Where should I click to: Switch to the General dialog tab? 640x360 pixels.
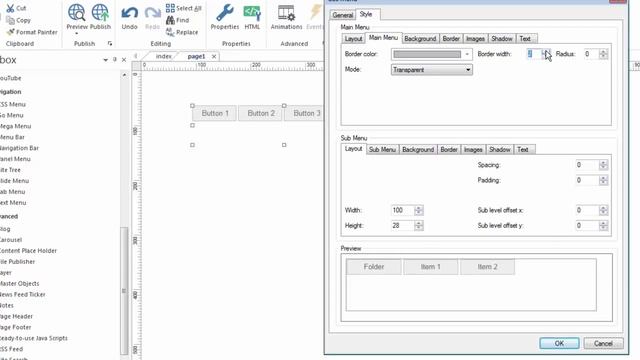coord(342,15)
